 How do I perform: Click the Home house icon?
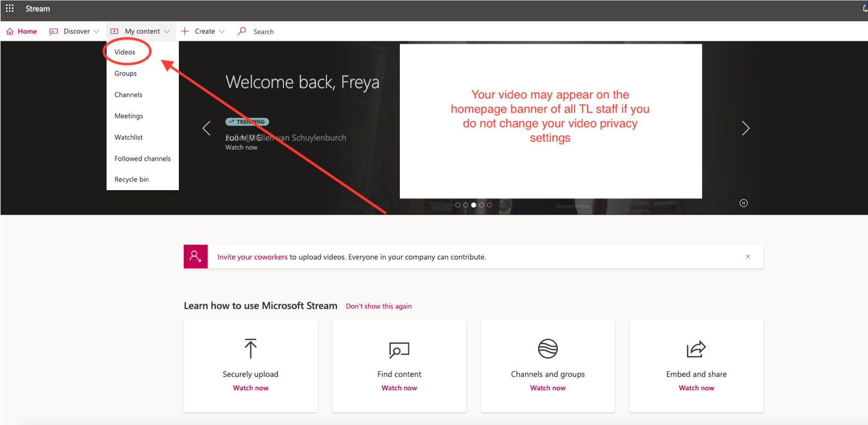click(10, 32)
